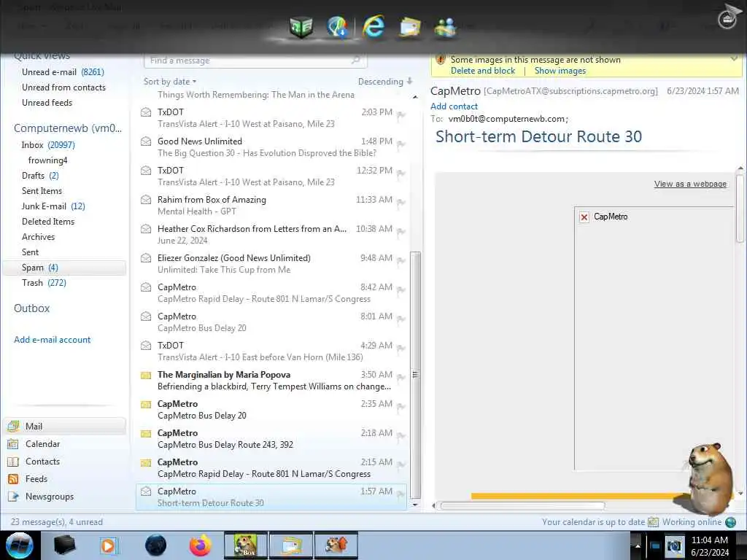Click the unread envelope icon for The Marginalian
The width and height of the screenshot is (747, 560).
pyautogui.click(x=146, y=376)
